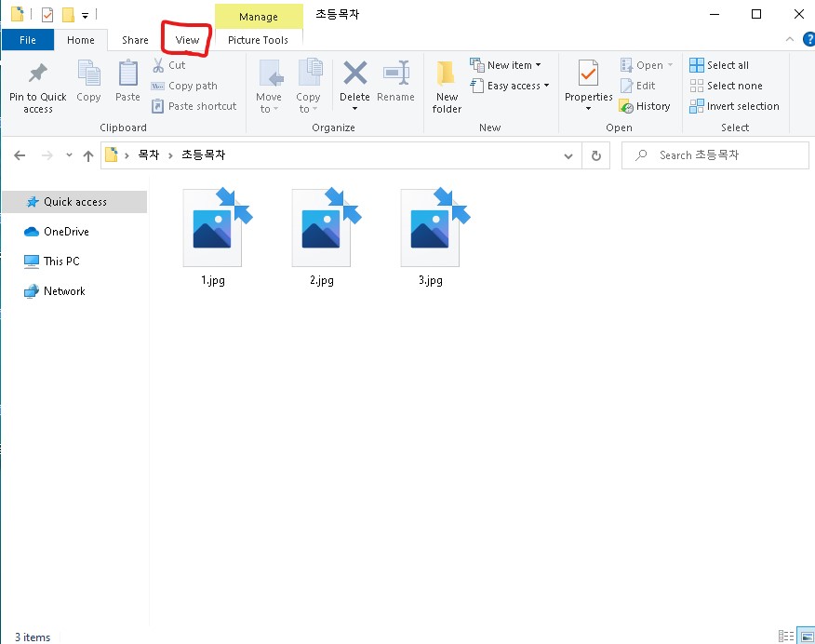The image size is (815, 644).
Task: Click quick access toolbar Properties icon
Action: point(47,15)
